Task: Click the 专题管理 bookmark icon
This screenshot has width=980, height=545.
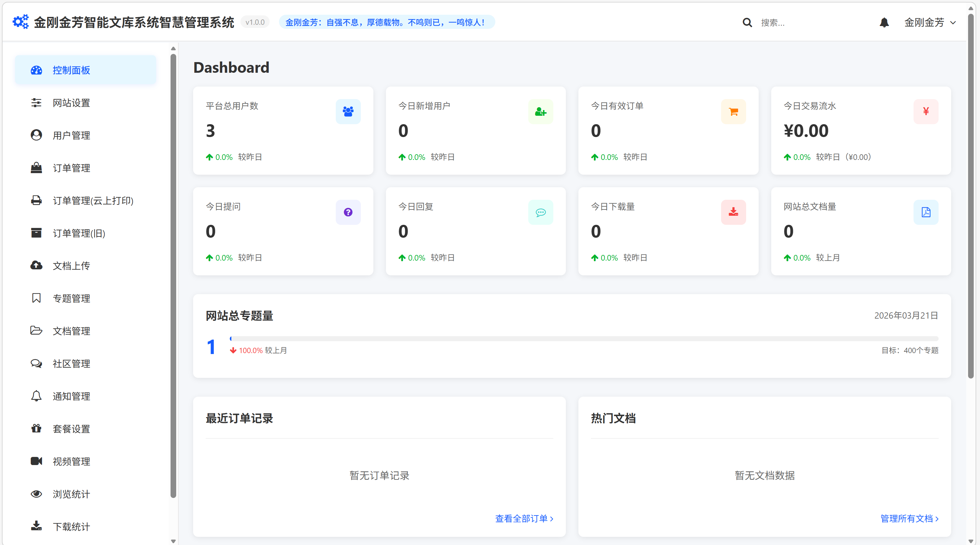Action: [36, 298]
